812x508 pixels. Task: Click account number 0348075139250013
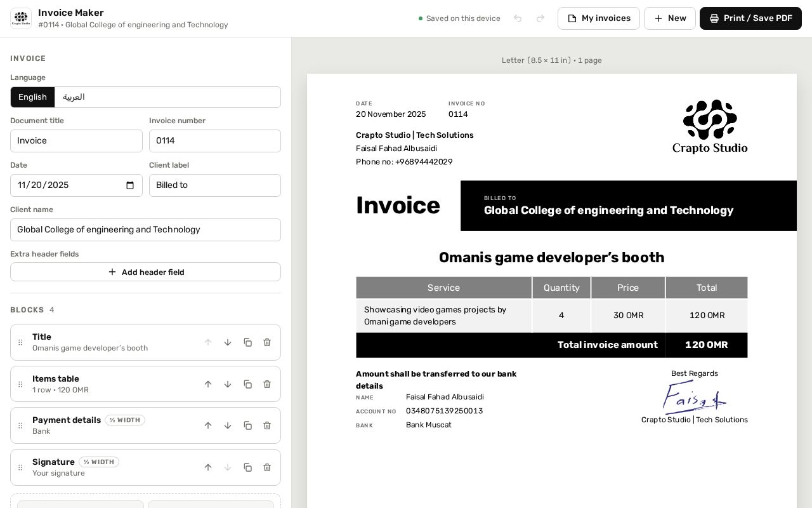pos(444,411)
